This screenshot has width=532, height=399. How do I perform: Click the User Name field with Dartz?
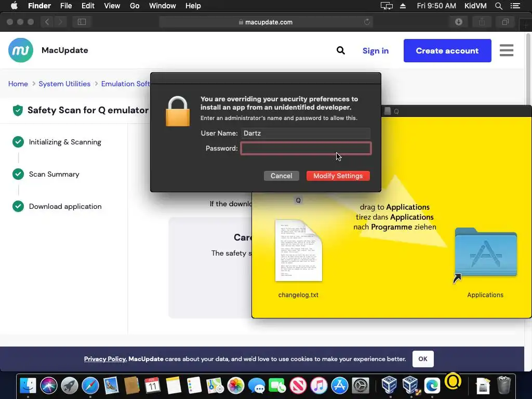(305, 133)
